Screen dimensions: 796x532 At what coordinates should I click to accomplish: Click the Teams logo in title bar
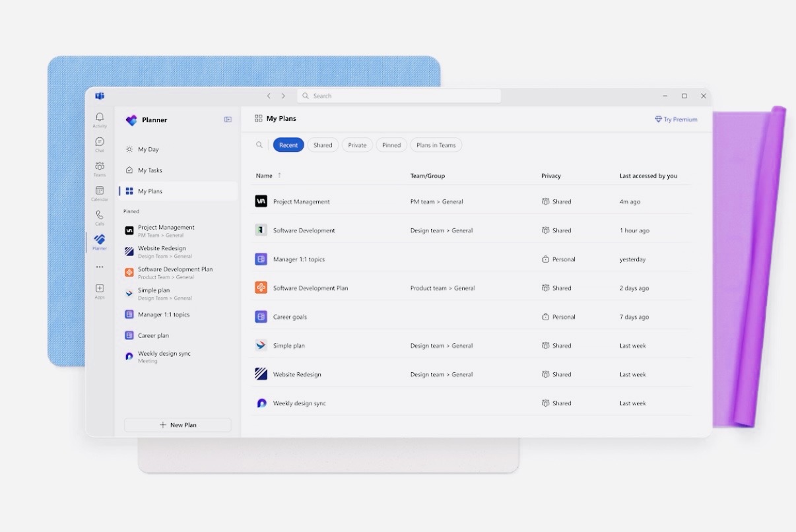100,96
